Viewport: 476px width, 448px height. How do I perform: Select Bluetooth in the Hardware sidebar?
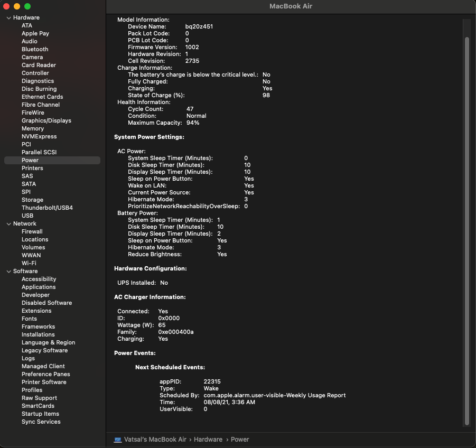tap(35, 49)
